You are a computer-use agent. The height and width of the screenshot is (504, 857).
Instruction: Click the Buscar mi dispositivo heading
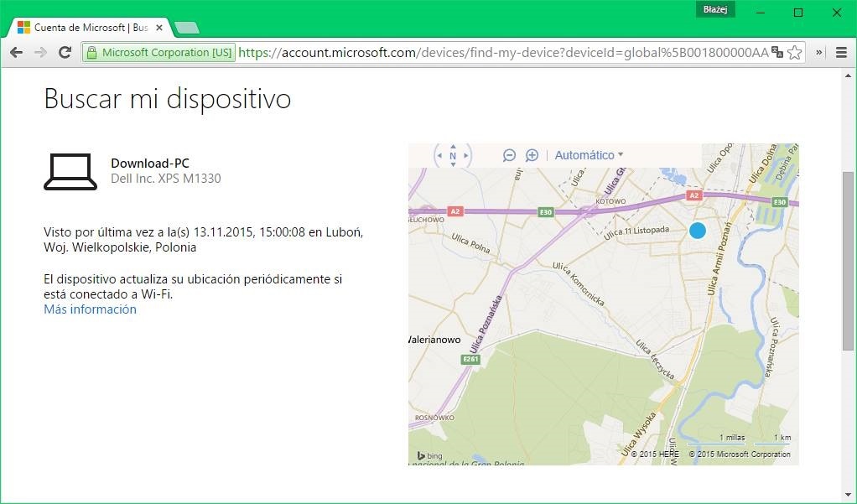click(167, 99)
